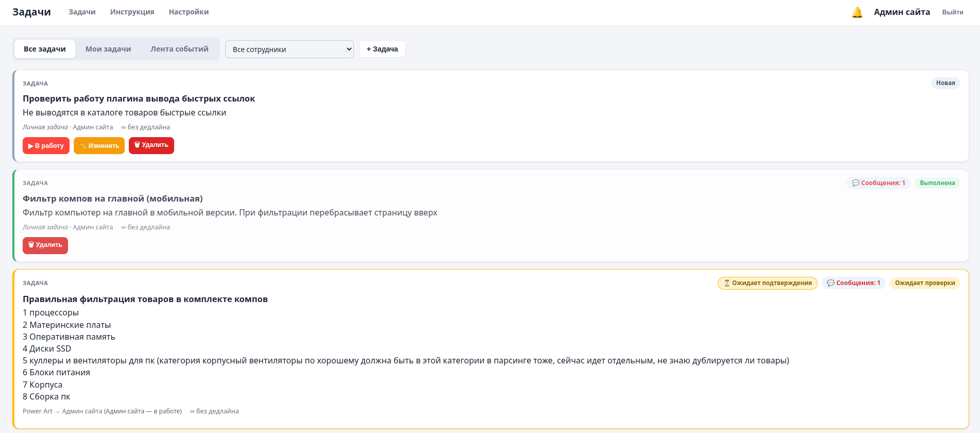Image resolution: width=980 pixels, height=433 pixels.
Task: Click the line 2 Материнские платы
Action: pyautogui.click(x=66, y=325)
